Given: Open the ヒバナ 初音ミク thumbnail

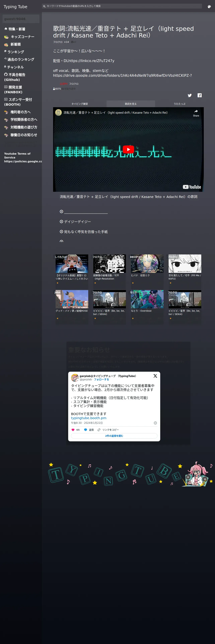Looking at the screenshot, I should (x=147, y=264).
